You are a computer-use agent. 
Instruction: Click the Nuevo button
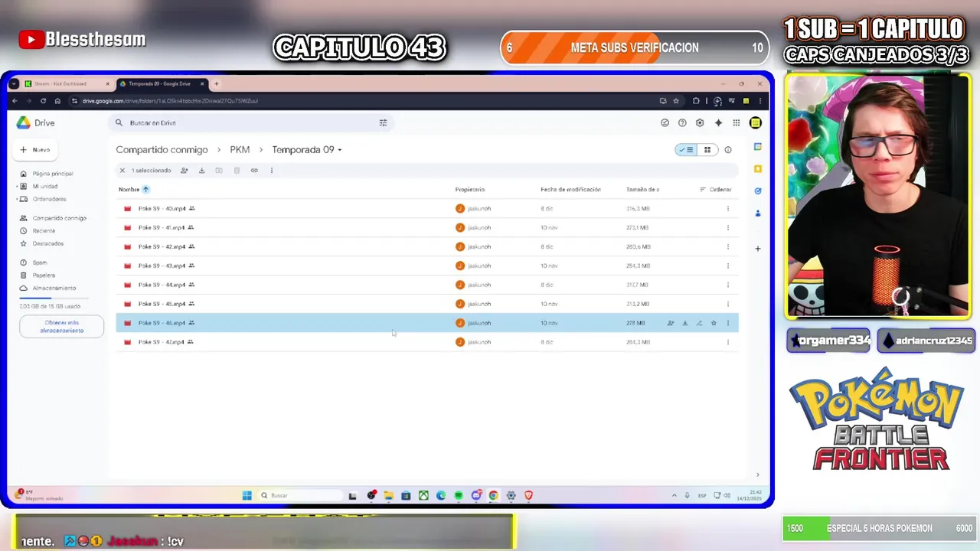pyautogui.click(x=36, y=150)
